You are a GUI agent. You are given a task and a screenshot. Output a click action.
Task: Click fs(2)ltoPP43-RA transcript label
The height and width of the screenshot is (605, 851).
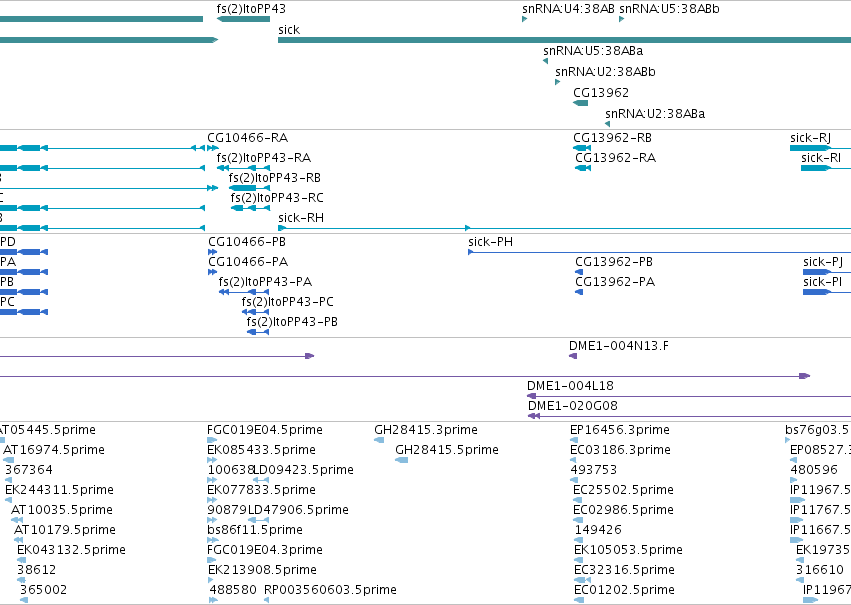click(x=264, y=158)
